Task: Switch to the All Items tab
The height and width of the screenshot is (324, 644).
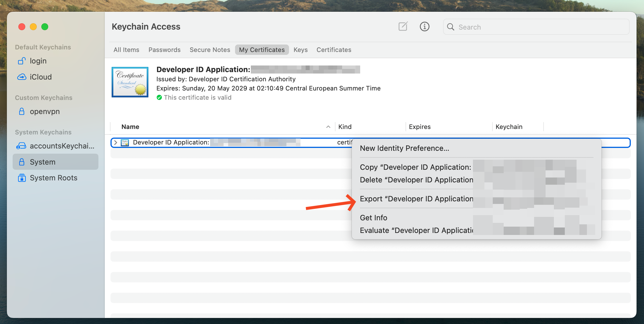Action: [x=126, y=50]
